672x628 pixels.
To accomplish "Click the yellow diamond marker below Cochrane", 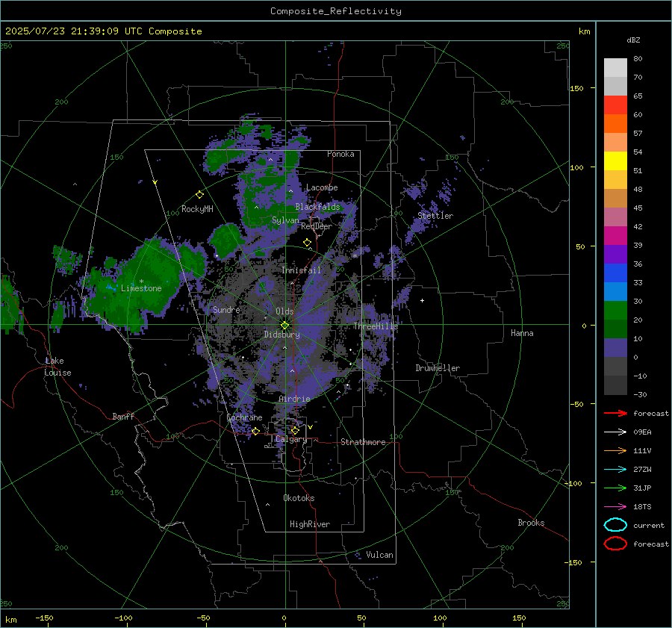I will 255,431.
